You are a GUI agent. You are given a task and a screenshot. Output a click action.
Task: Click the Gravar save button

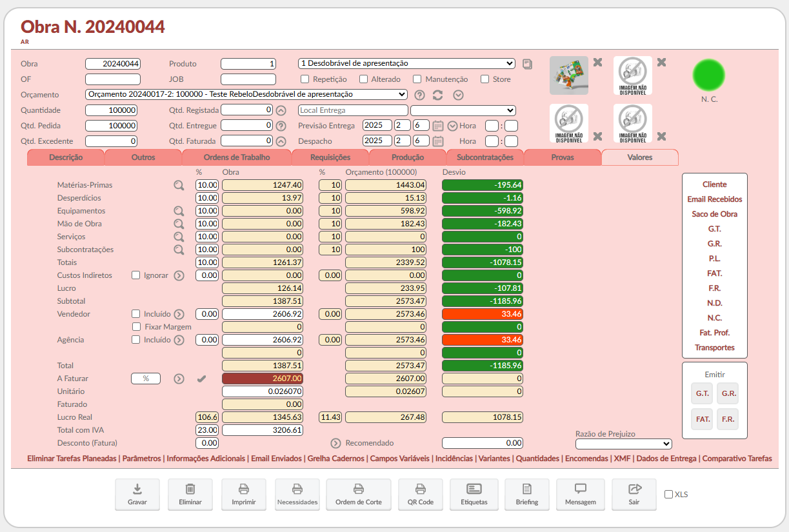(x=137, y=495)
